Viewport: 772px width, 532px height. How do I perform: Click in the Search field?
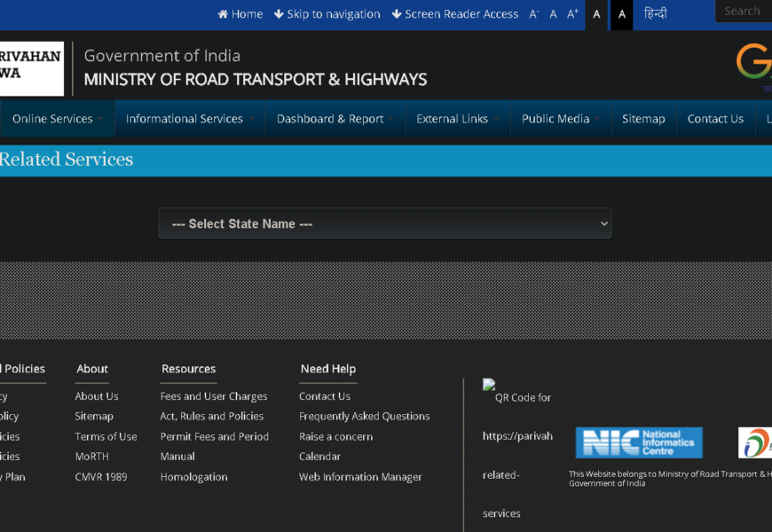pos(744,12)
